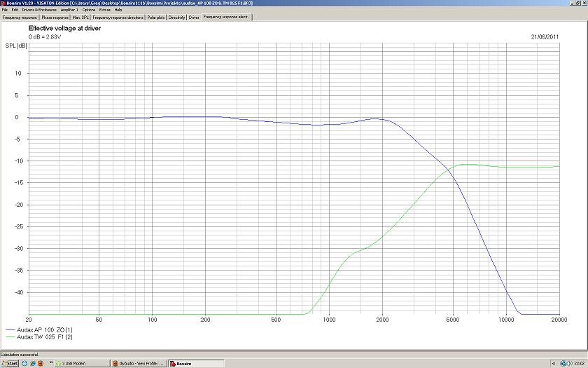This screenshot has height=368, width=588.
Task: Click the 0 value on SPL axis
Action: [x=17, y=117]
